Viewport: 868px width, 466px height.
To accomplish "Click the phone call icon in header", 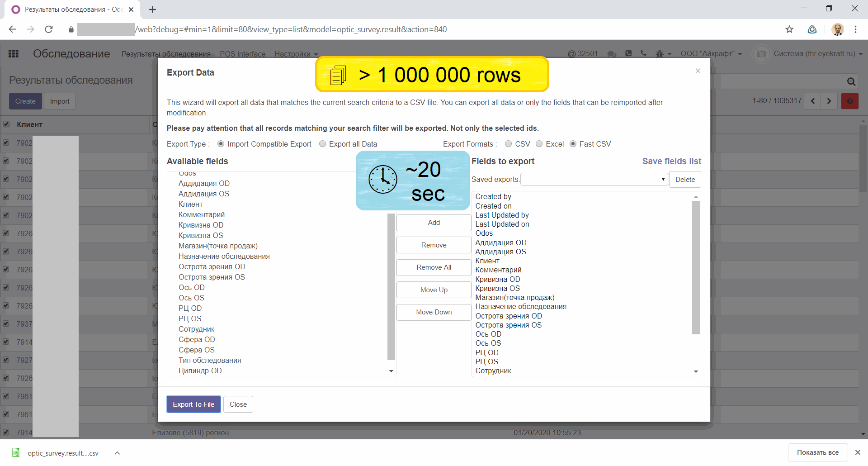I will tap(643, 54).
